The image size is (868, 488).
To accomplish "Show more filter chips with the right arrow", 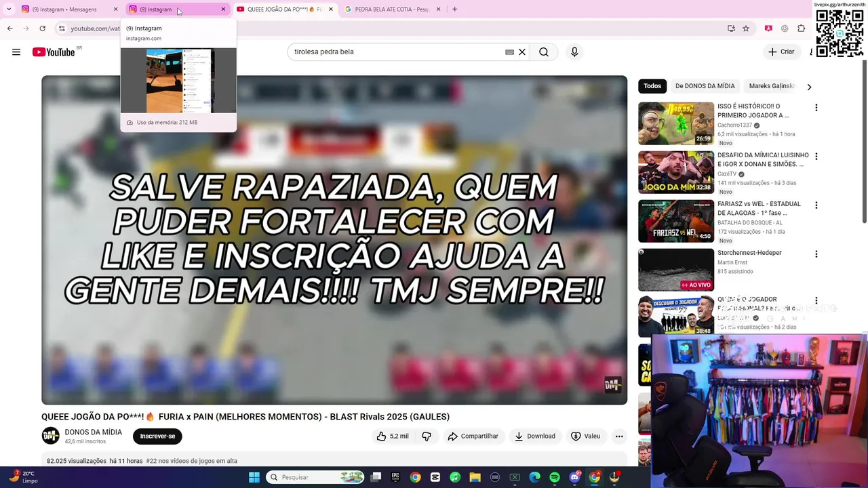I will point(809,87).
